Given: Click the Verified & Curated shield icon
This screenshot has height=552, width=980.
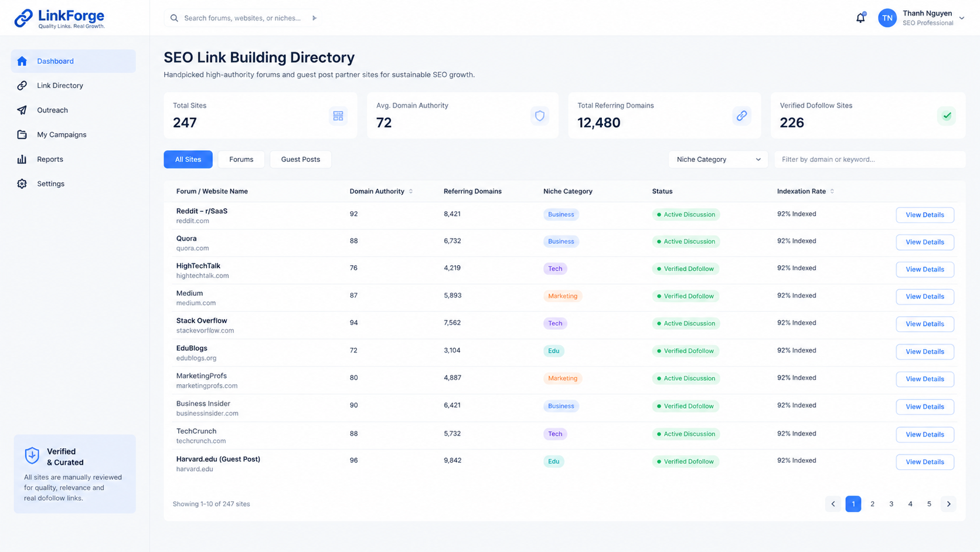Looking at the screenshot, I should click(x=32, y=455).
